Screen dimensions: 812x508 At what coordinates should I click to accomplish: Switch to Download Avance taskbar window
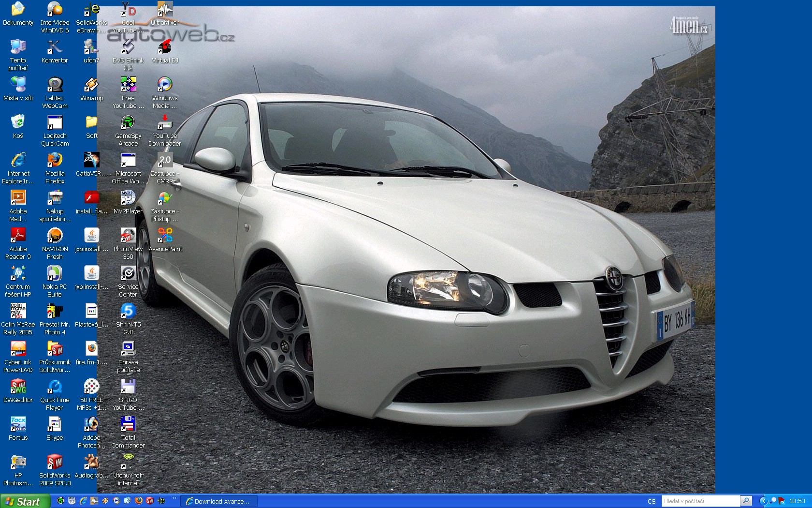pyautogui.click(x=218, y=501)
